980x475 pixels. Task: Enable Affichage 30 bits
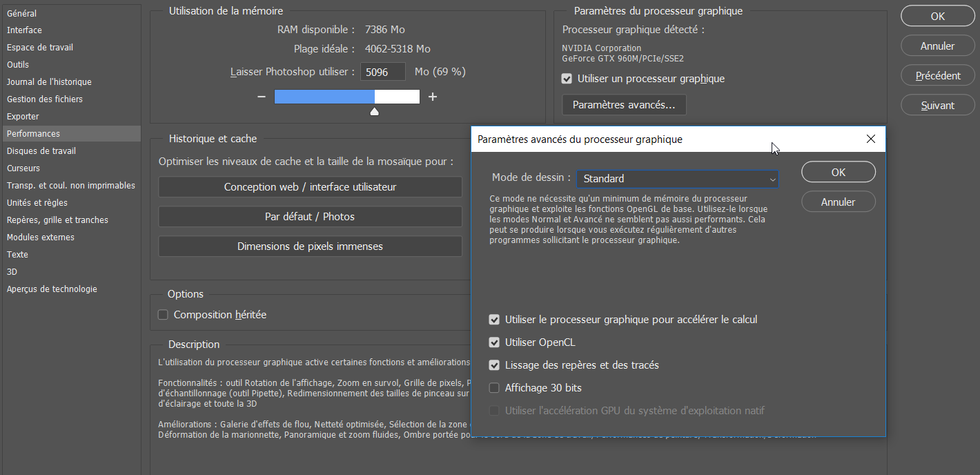tap(494, 387)
